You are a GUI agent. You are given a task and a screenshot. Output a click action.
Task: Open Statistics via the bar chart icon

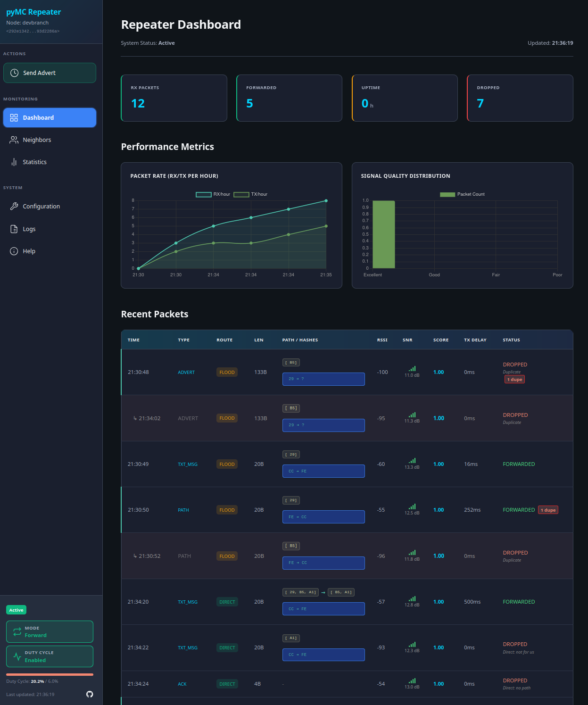14,162
